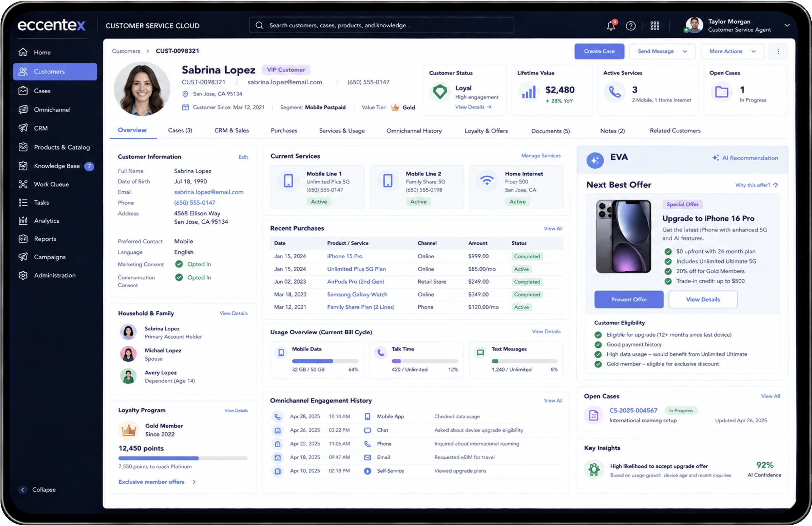Click the Mobile Line 1 phone icon
The width and height of the screenshot is (812, 526).
(x=288, y=181)
